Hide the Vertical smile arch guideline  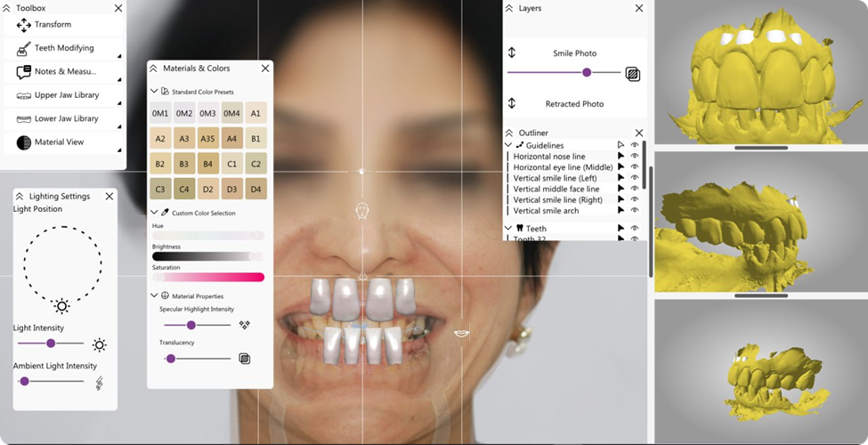[635, 210]
